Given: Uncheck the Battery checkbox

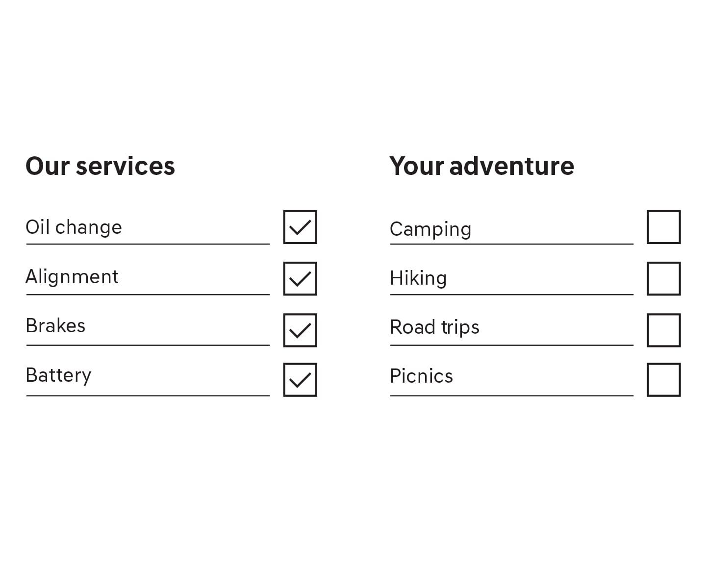Looking at the screenshot, I should coord(300,380).
